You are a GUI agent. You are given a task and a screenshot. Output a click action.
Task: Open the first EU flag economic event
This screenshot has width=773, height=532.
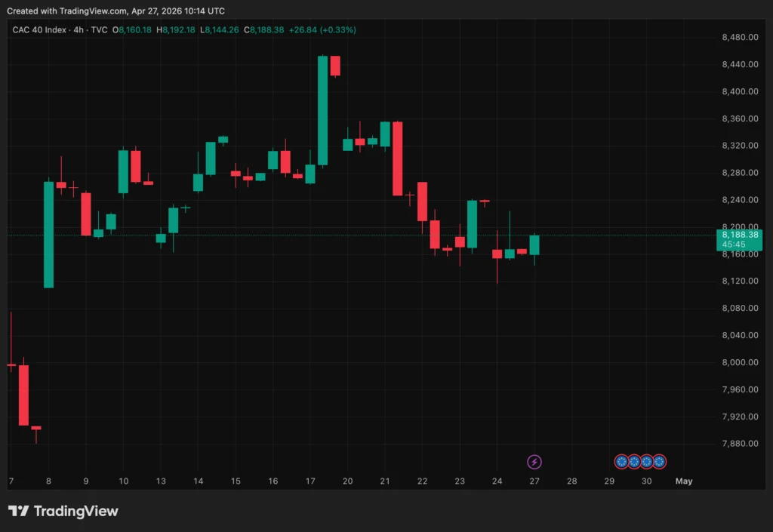[x=621, y=461]
